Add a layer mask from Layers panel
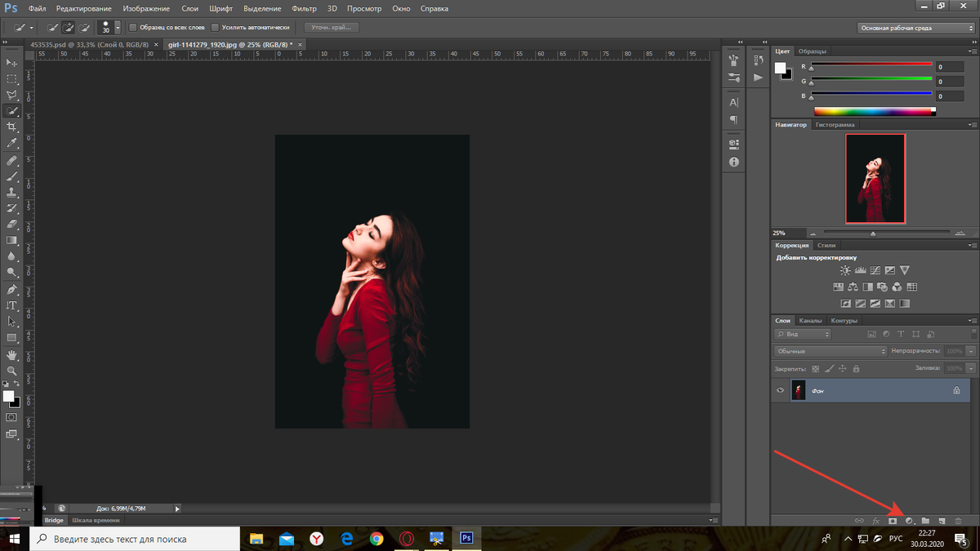Screen dimensions: 980x551 892,520
